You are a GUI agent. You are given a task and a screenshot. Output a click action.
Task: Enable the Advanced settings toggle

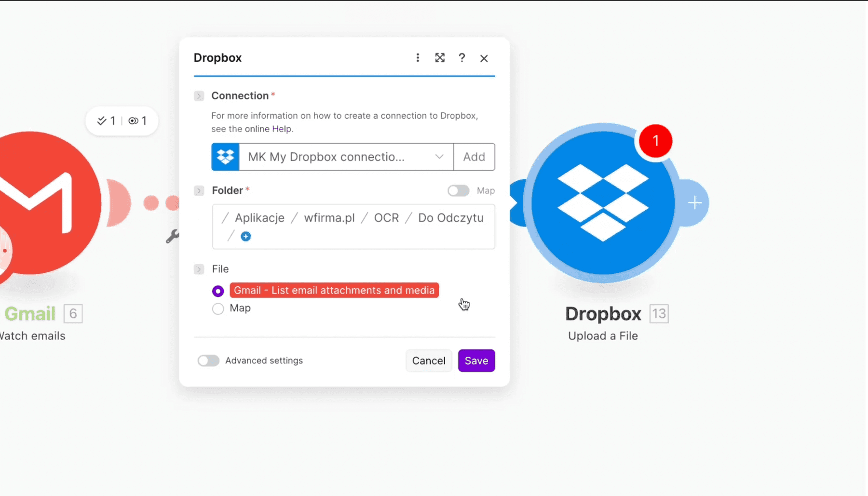pos(208,361)
